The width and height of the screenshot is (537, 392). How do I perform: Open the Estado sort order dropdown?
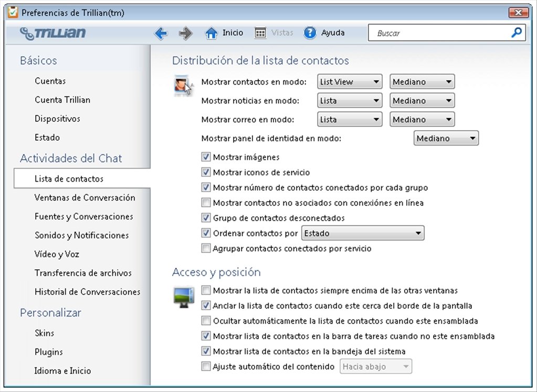tap(363, 233)
